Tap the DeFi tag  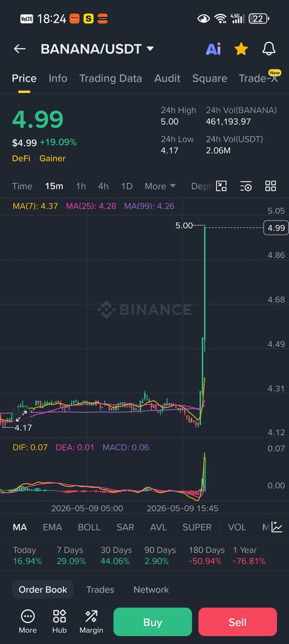(x=21, y=158)
